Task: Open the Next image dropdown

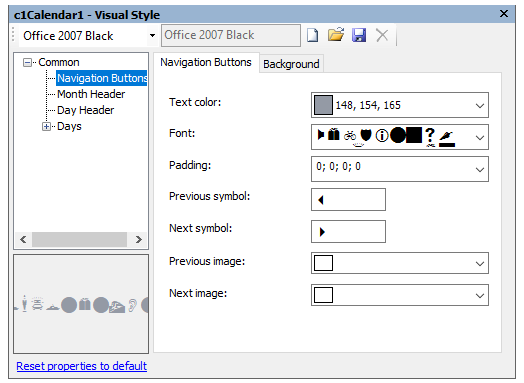Action: coord(480,295)
